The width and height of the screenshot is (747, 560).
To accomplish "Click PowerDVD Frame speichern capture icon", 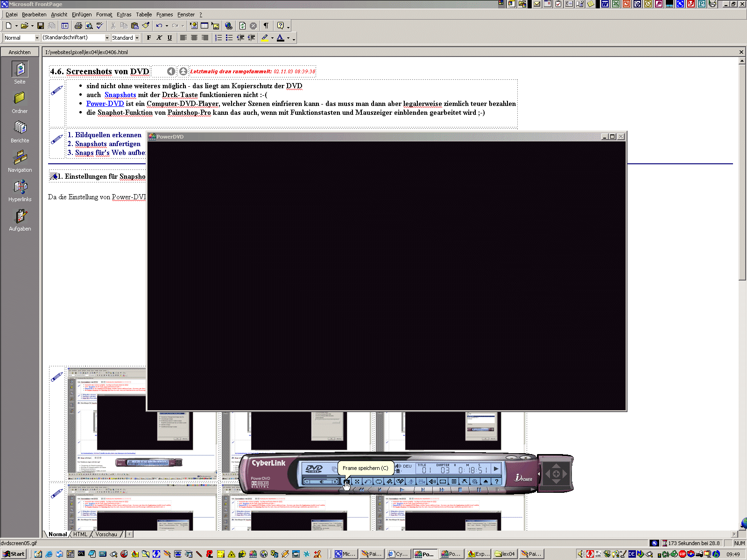I will tap(346, 481).
